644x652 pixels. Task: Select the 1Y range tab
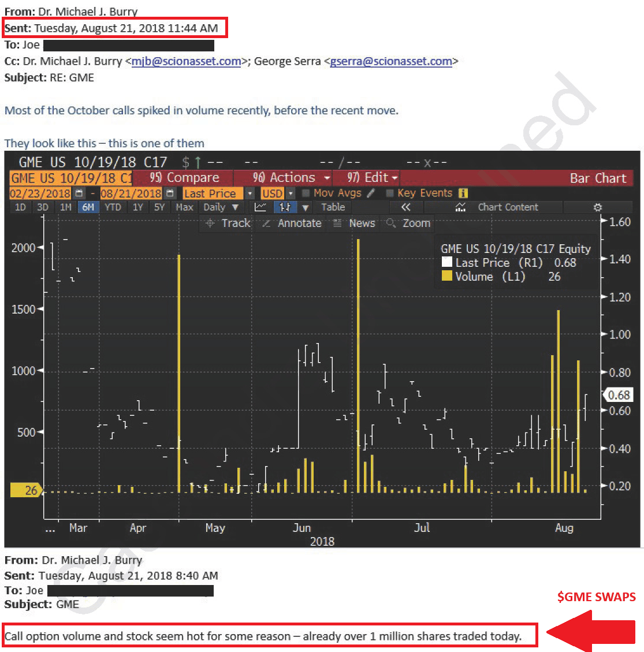click(137, 207)
